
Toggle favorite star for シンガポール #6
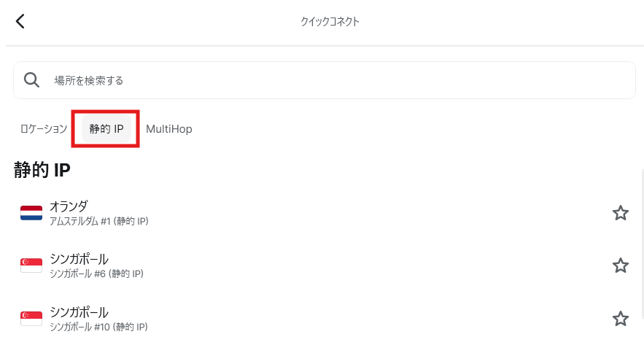(x=620, y=265)
